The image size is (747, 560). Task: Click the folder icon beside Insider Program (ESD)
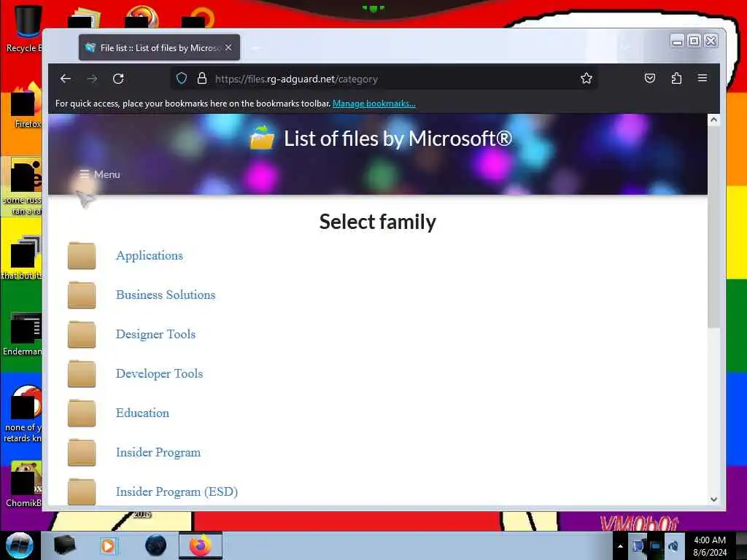(82, 491)
